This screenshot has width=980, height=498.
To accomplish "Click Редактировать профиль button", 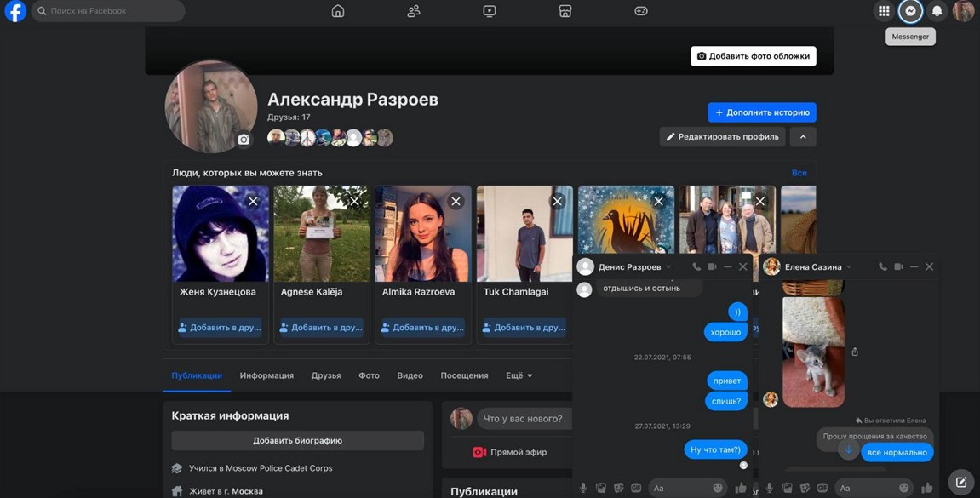I will pyautogui.click(x=723, y=137).
